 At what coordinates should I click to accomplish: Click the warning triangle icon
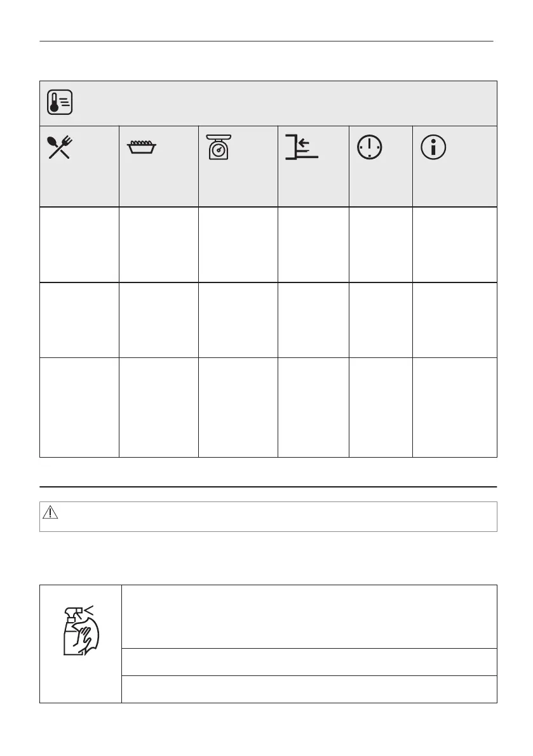[50, 512]
